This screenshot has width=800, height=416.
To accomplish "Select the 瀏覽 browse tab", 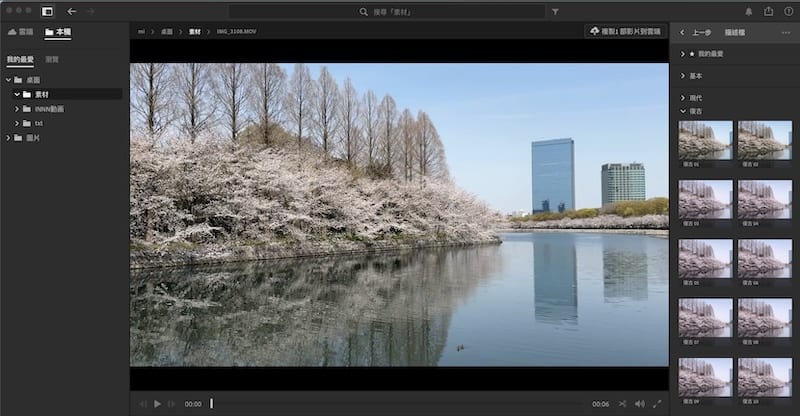I will (52, 60).
